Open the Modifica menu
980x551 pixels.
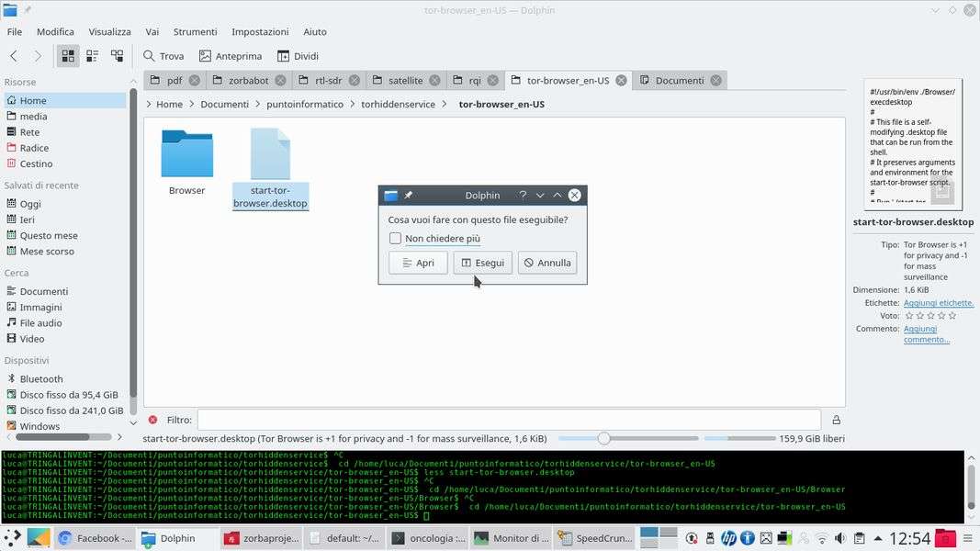click(x=55, y=32)
